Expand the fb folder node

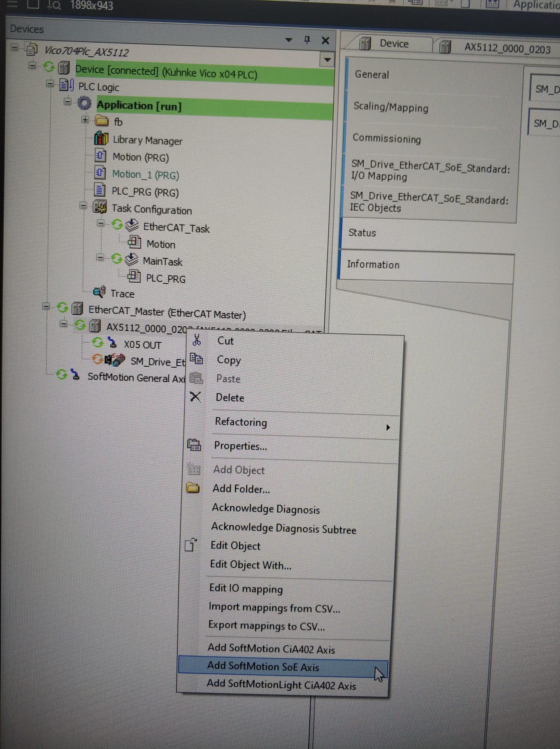85,120
